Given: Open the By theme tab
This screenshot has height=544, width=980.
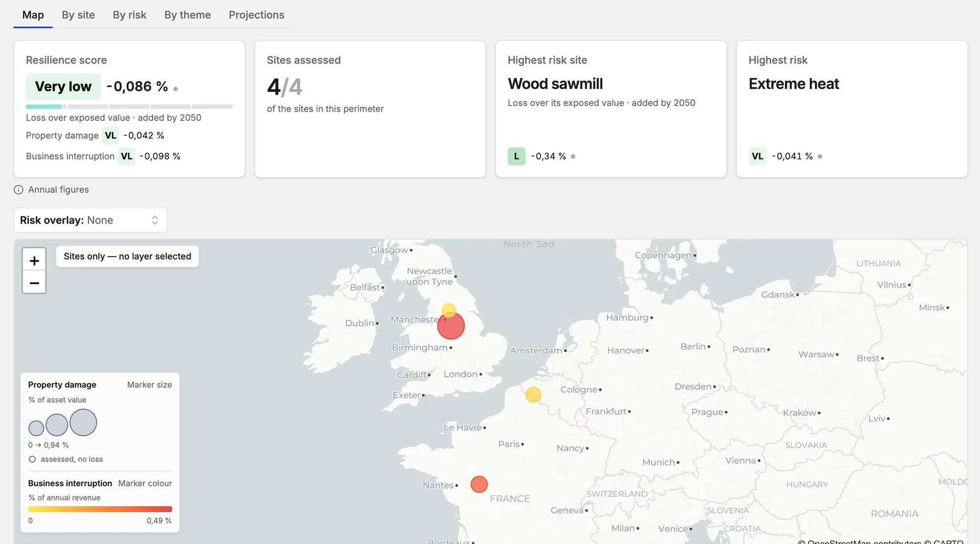Looking at the screenshot, I should coord(188,15).
